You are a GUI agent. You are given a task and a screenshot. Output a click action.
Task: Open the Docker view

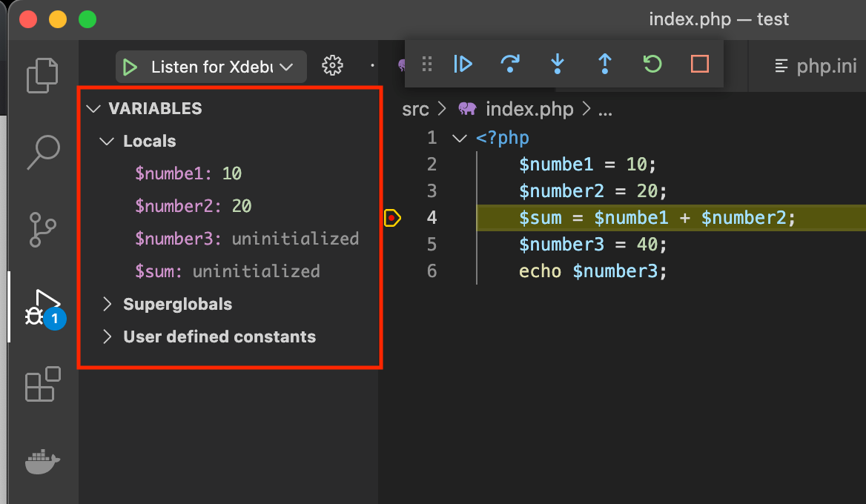coord(42,462)
